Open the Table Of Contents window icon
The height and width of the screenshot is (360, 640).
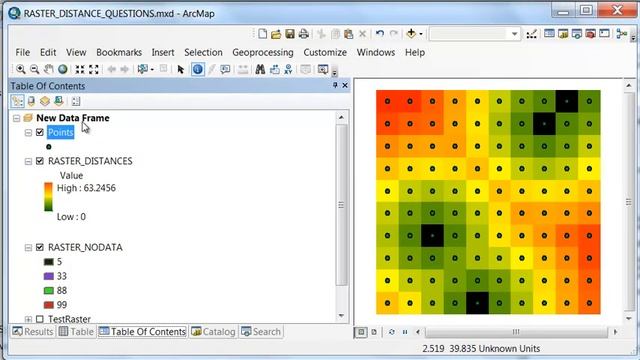[549, 34]
